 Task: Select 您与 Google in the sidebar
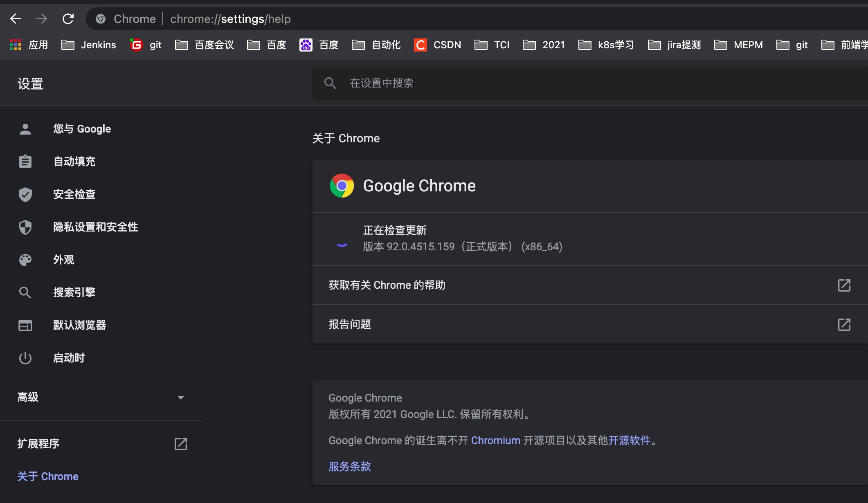82,129
